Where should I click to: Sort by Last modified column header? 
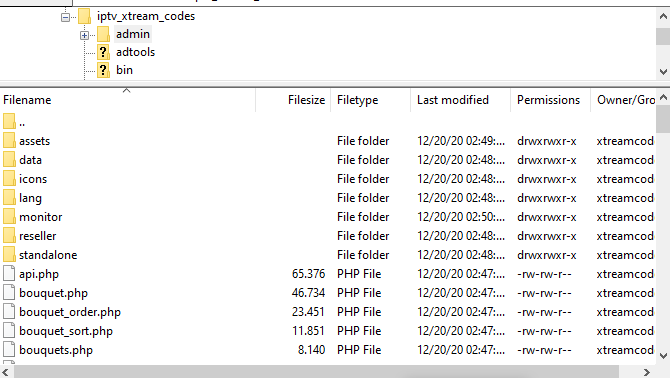(460, 100)
